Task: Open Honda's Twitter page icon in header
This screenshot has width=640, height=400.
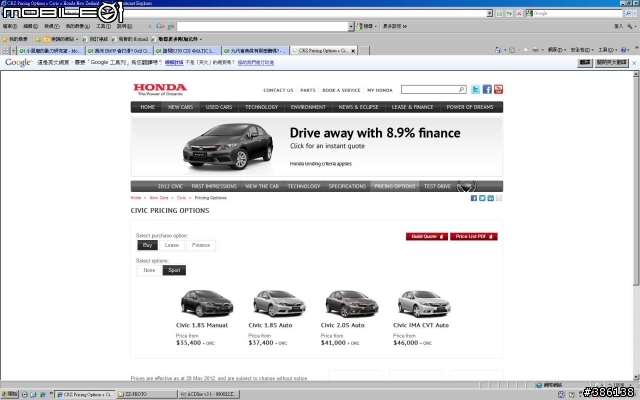Action: pos(476,89)
